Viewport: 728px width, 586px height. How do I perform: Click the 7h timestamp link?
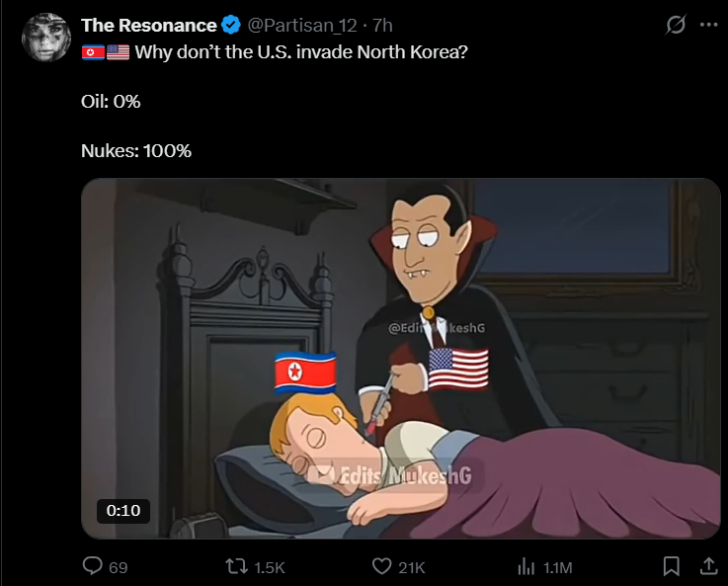click(383, 25)
